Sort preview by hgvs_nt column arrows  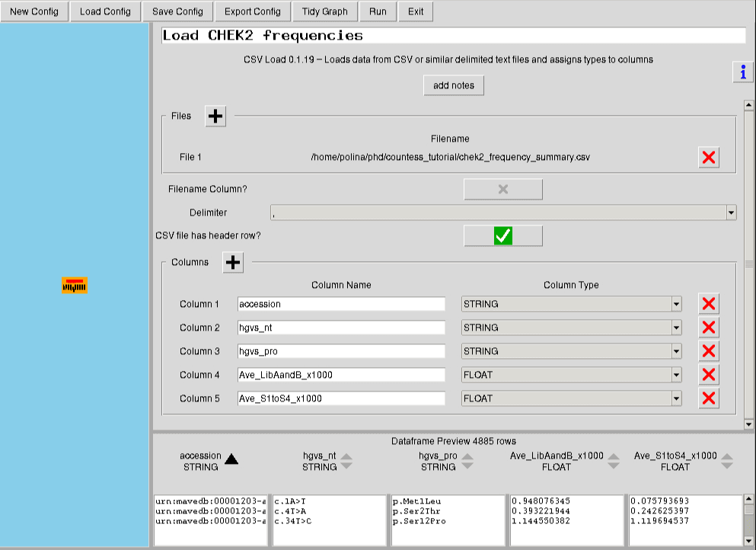(346, 461)
